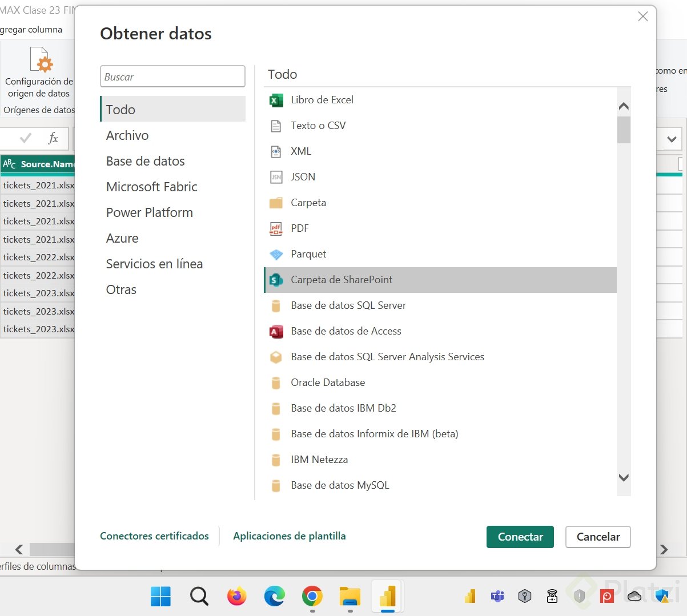Expand the formula bar dropdown chevron

(x=672, y=139)
